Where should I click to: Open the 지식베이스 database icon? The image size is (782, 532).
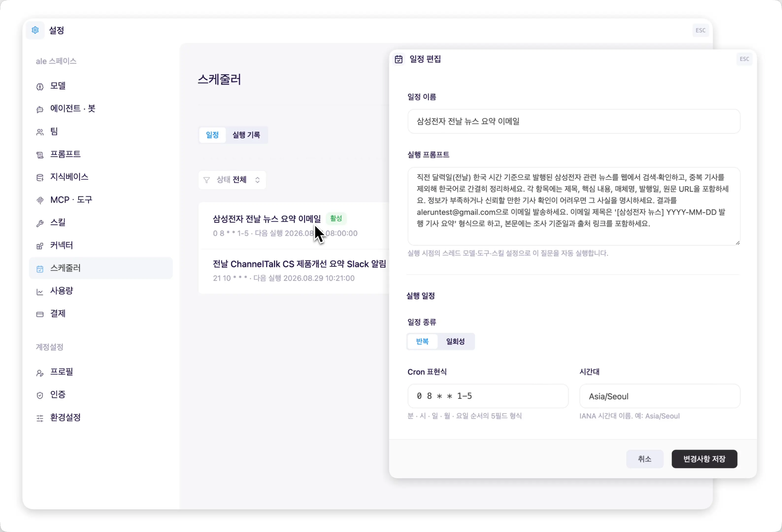coord(40,177)
